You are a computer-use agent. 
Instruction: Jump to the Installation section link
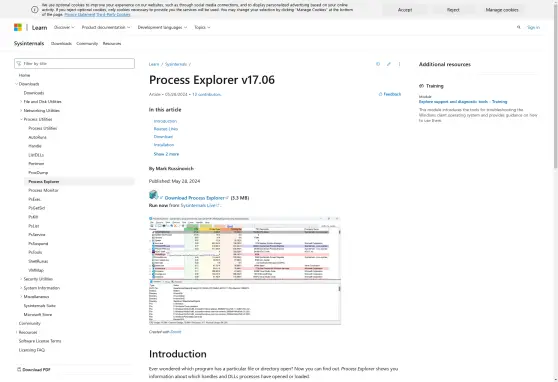(164, 145)
